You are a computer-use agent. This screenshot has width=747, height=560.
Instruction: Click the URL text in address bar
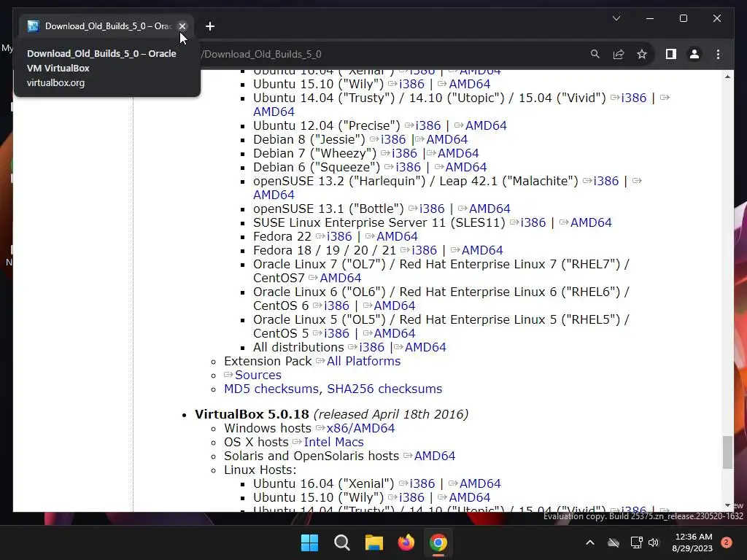click(262, 54)
